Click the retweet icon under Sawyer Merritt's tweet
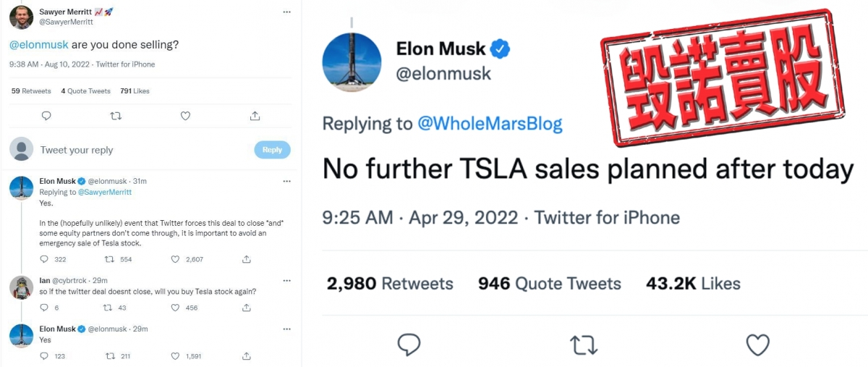Screen dimensions: 868x367 [115, 116]
